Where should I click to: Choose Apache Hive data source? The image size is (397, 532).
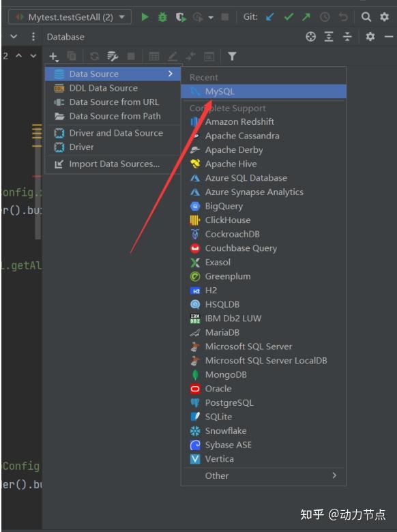264,164
